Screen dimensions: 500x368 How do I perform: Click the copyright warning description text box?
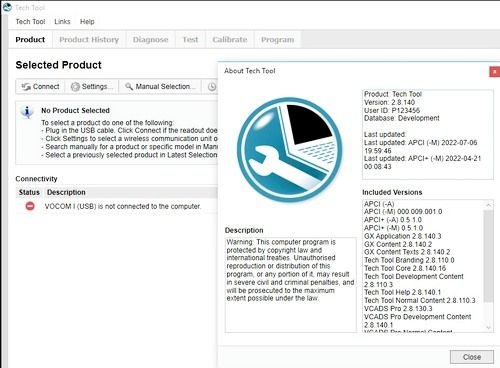coord(291,285)
